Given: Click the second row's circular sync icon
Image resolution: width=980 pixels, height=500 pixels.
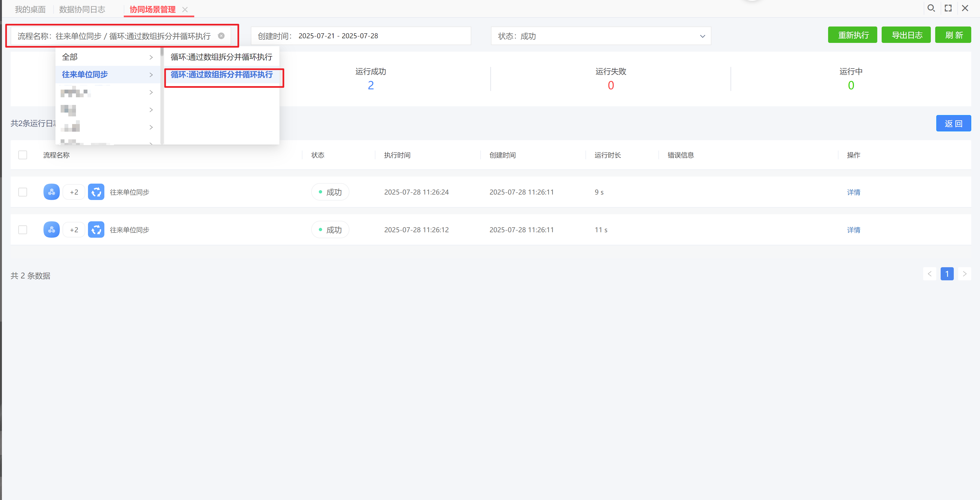Looking at the screenshot, I should [x=96, y=230].
